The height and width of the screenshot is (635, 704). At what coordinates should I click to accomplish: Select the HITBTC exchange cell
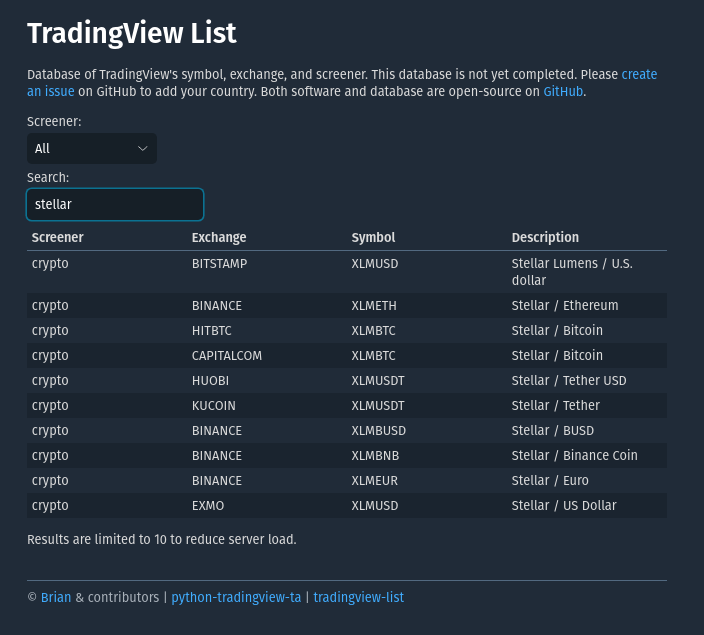pyautogui.click(x=211, y=331)
